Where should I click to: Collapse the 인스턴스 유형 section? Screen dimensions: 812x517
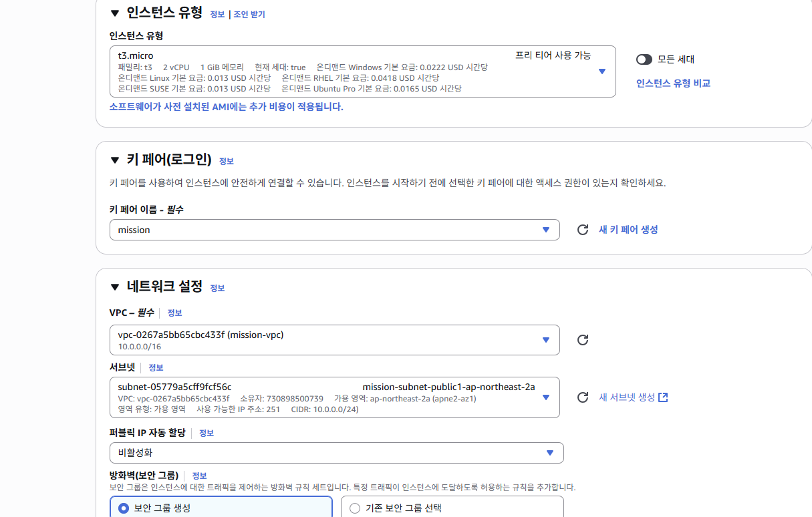[x=114, y=13]
